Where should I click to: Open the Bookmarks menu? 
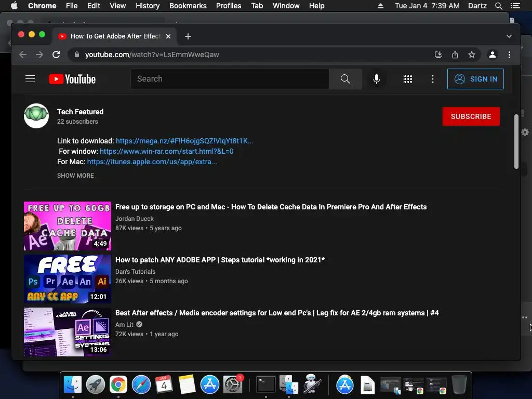188,6
